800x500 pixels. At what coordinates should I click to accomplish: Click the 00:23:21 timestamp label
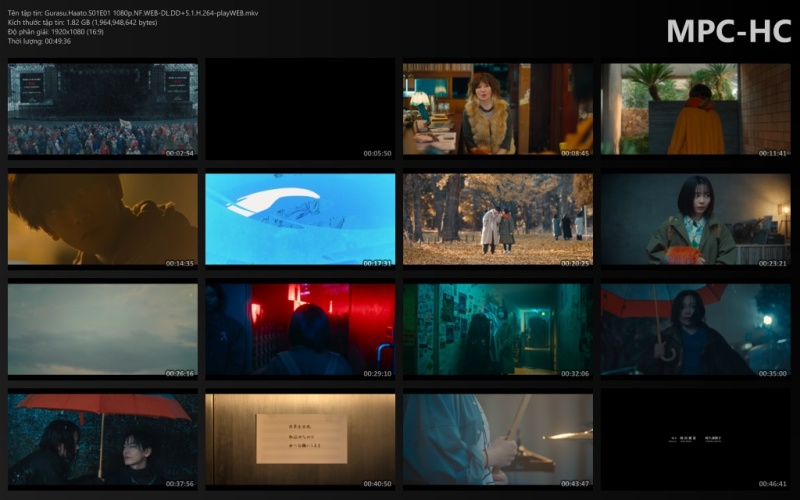[772, 263]
